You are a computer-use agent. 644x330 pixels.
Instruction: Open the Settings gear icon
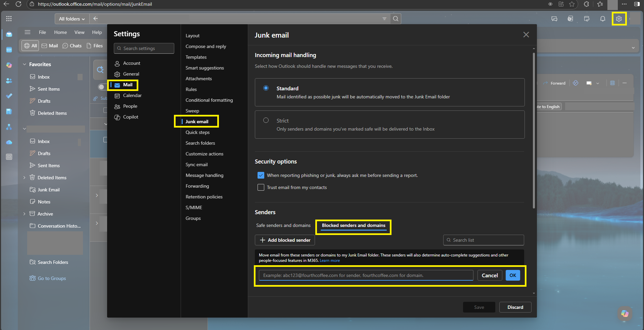pyautogui.click(x=619, y=19)
